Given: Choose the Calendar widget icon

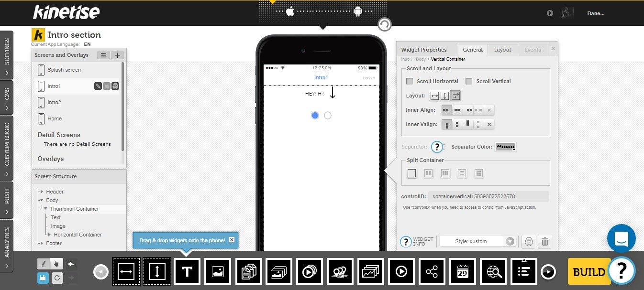Looking at the screenshot, I should [463, 272].
